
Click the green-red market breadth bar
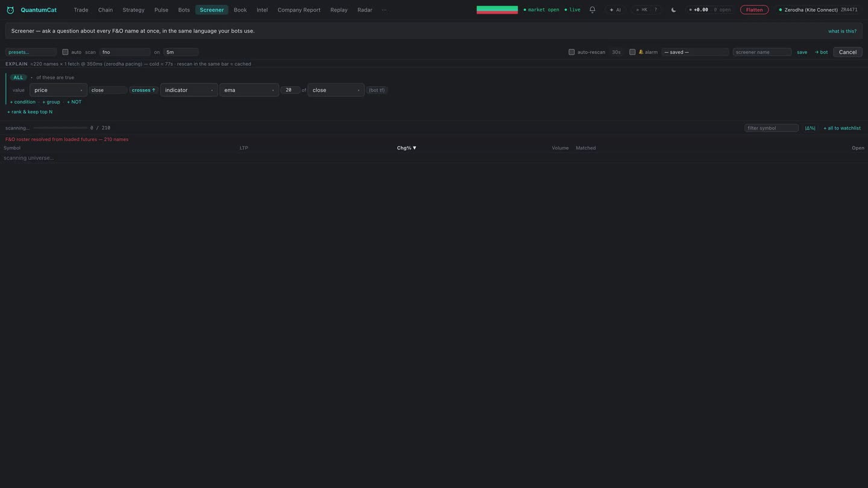(497, 10)
